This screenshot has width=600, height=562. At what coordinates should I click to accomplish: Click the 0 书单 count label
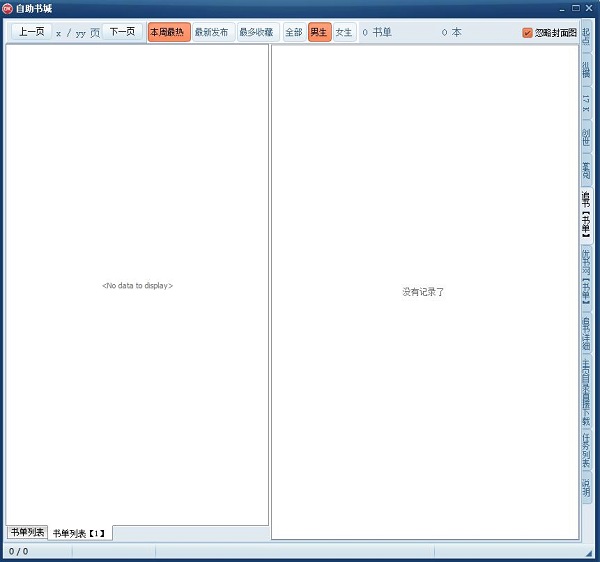click(x=377, y=33)
